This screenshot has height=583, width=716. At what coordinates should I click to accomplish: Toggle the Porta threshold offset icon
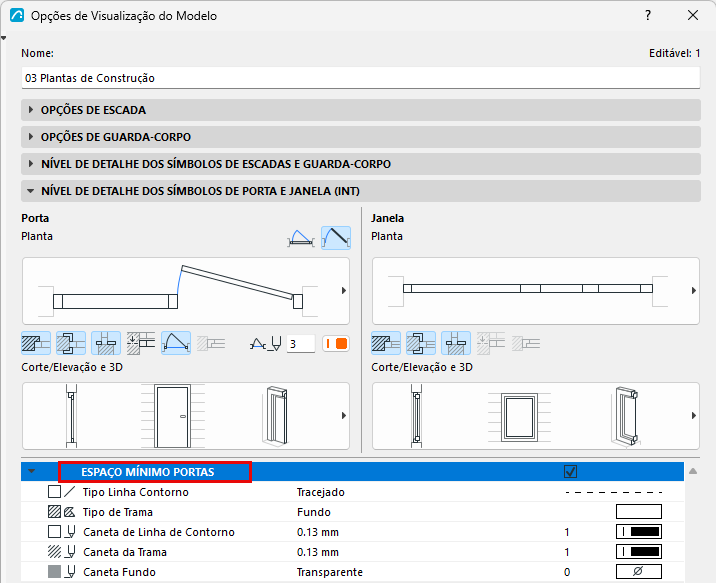click(x=141, y=343)
